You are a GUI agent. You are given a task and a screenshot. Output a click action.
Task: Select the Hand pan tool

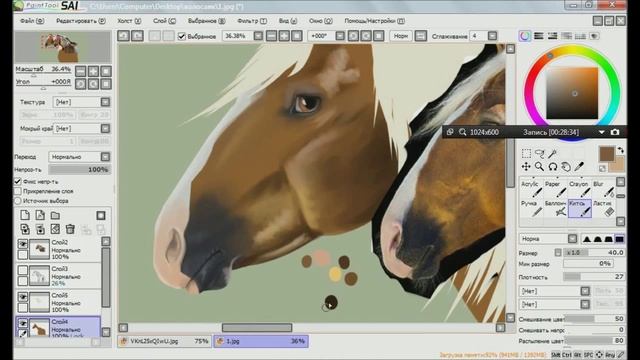566,167
